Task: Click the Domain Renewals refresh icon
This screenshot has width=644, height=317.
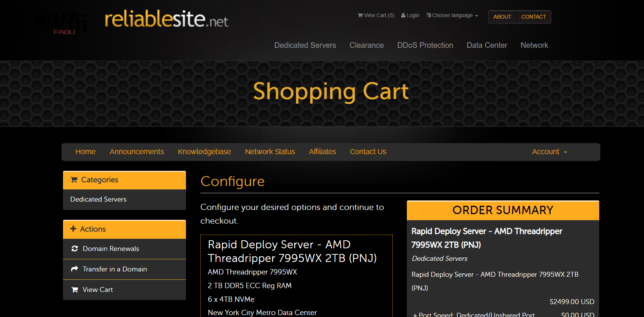Action: pyautogui.click(x=75, y=249)
